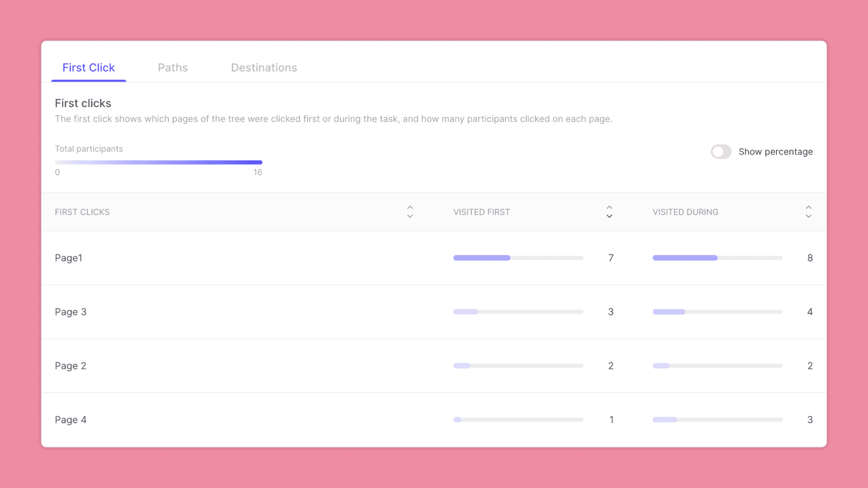Sort by Visited First column arrows
Image resolution: width=868 pixels, height=488 pixels.
tap(609, 212)
